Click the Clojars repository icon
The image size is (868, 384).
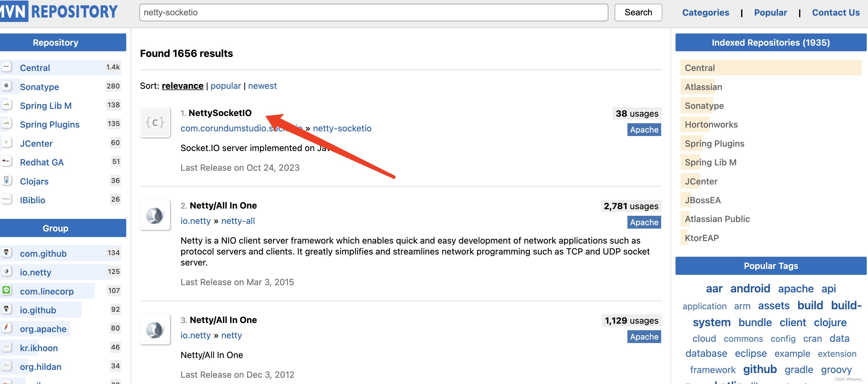pyautogui.click(x=6, y=180)
